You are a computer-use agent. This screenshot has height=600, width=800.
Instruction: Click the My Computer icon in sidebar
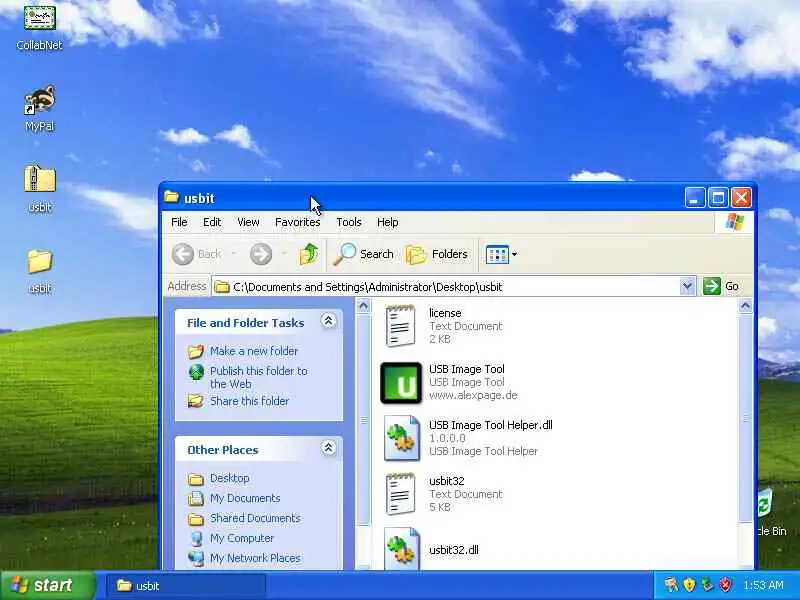[x=196, y=538]
